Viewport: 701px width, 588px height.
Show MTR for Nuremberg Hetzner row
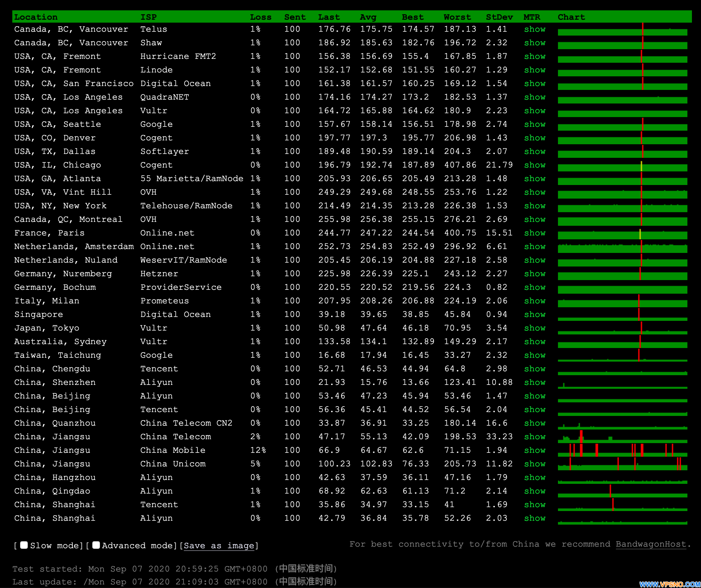(x=535, y=274)
